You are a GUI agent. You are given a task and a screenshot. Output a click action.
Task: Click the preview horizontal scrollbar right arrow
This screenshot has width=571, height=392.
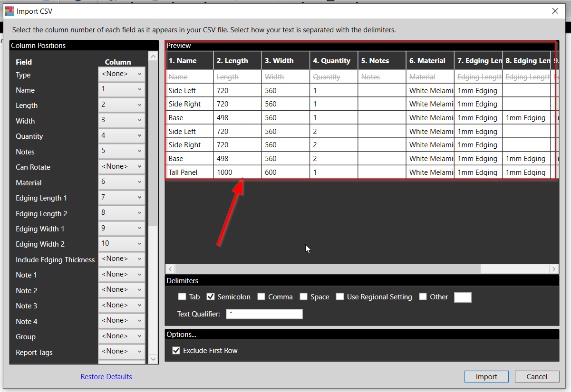pyautogui.click(x=554, y=269)
